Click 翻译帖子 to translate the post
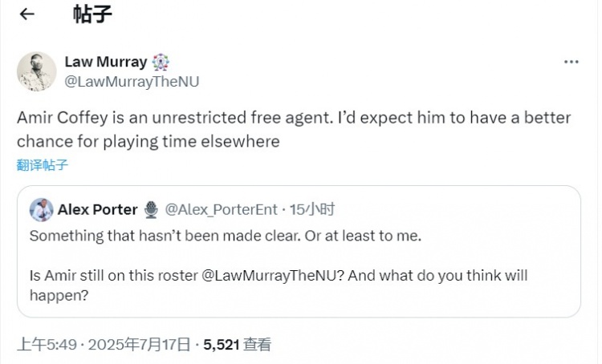The height and width of the screenshot is (364, 602). [x=43, y=165]
